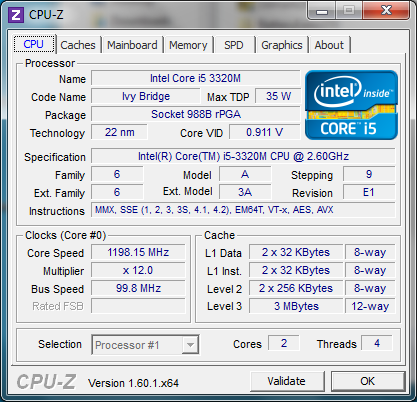Screen dimensions: 417x402
Task: Go to the SPD tab
Action: (x=234, y=45)
